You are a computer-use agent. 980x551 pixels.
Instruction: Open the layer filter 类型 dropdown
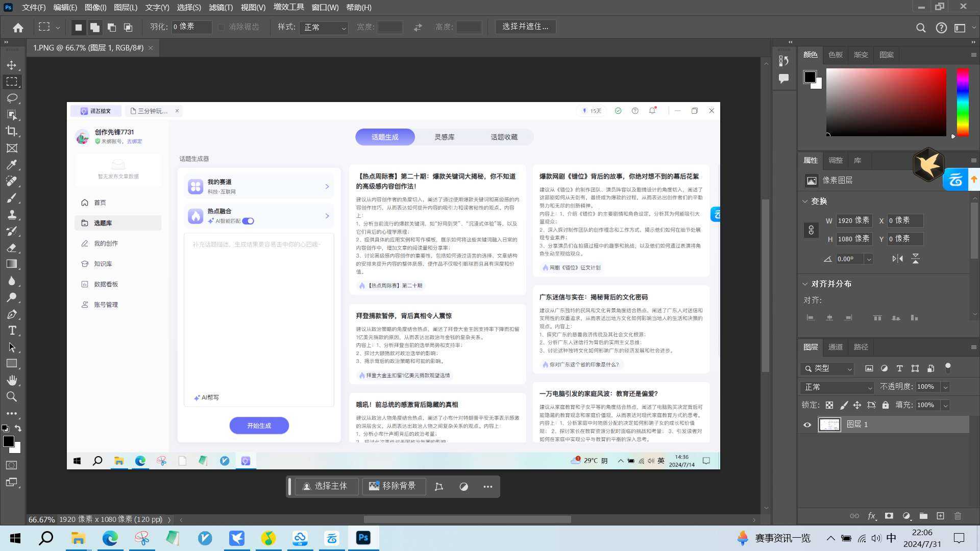827,368
